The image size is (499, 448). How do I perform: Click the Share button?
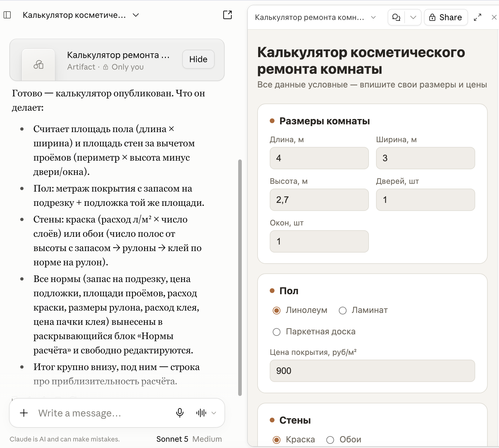(446, 17)
